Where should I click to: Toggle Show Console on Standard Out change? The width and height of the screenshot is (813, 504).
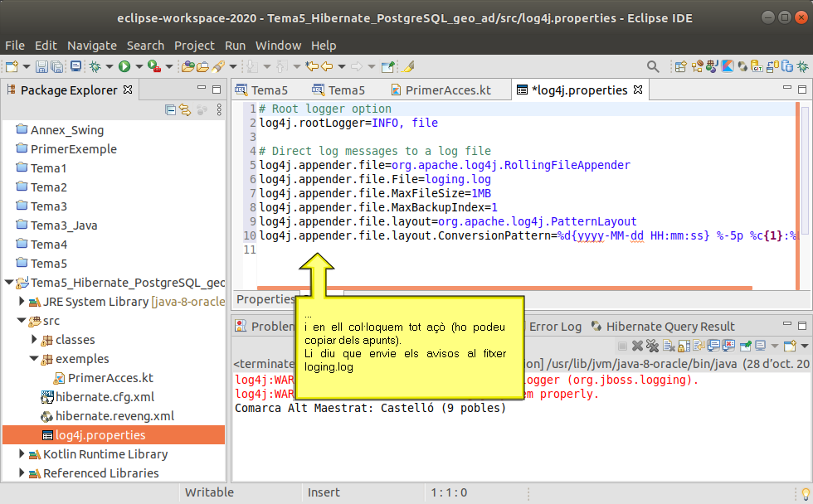coord(714,346)
